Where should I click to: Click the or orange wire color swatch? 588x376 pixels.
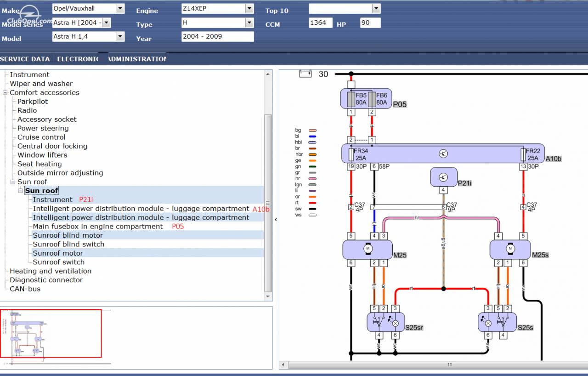[x=312, y=197]
